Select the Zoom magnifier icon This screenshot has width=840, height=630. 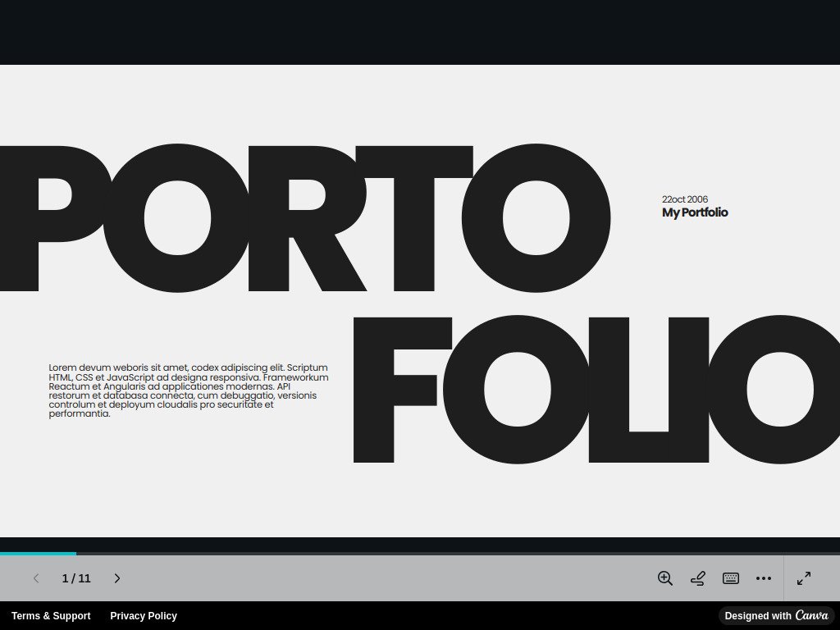(x=664, y=578)
